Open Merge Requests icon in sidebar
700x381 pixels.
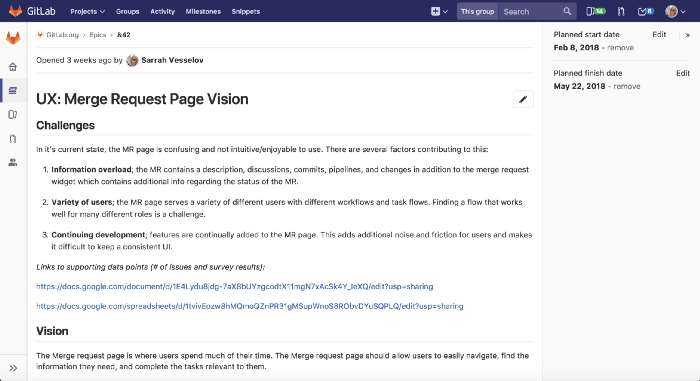point(13,139)
